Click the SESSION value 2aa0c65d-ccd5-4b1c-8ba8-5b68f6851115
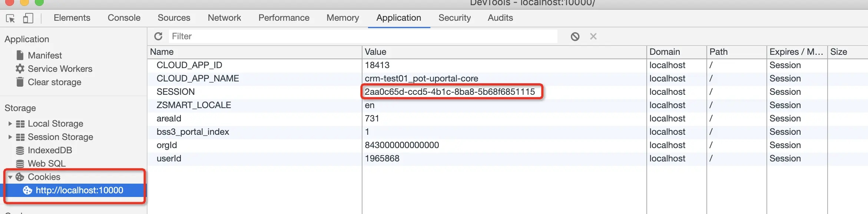The height and width of the screenshot is (214, 868). click(450, 92)
